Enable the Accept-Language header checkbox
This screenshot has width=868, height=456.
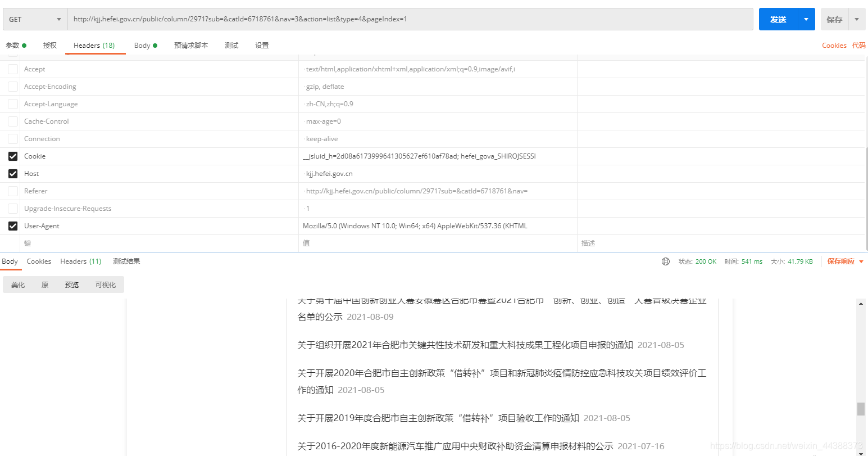tap(13, 104)
